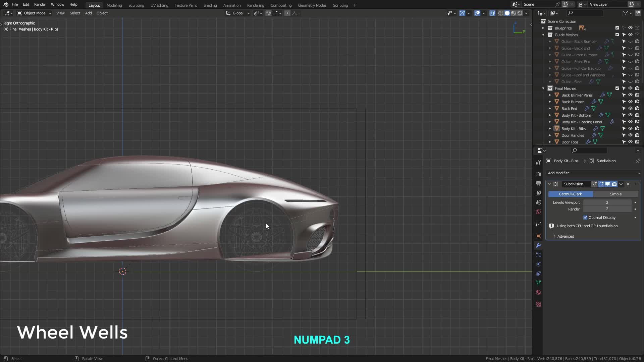Click the Levels Viewport value field

(x=607, y=202)
